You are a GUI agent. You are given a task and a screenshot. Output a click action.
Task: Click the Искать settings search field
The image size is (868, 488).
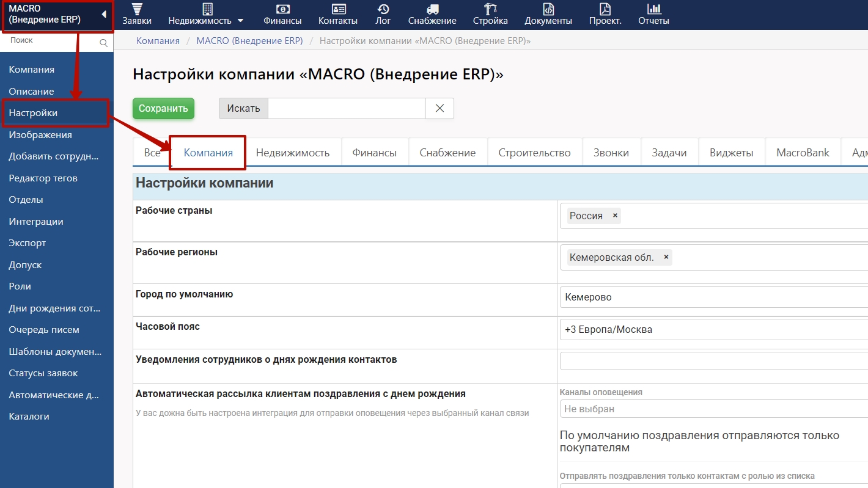346,109
